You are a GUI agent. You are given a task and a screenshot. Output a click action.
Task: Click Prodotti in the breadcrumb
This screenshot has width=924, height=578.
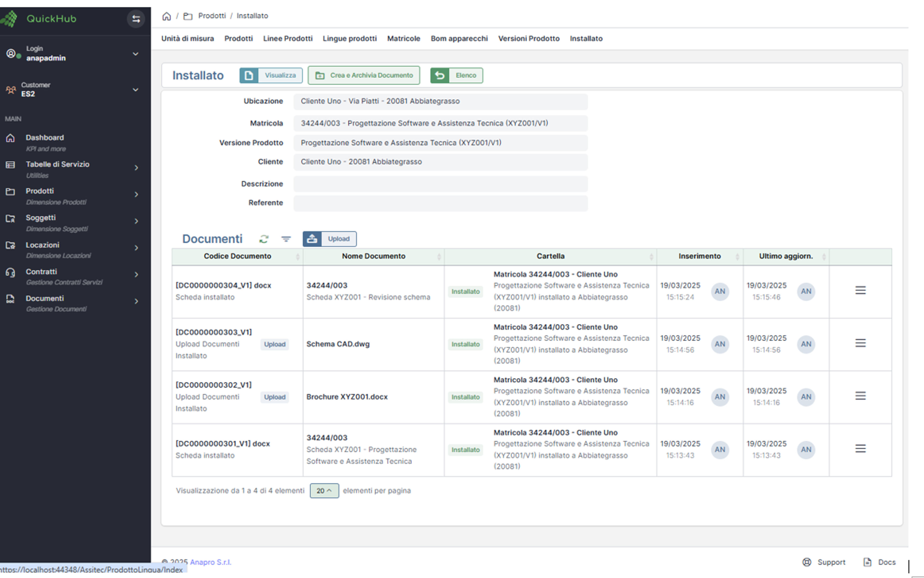pyautogui.click(x=212, y=16)
